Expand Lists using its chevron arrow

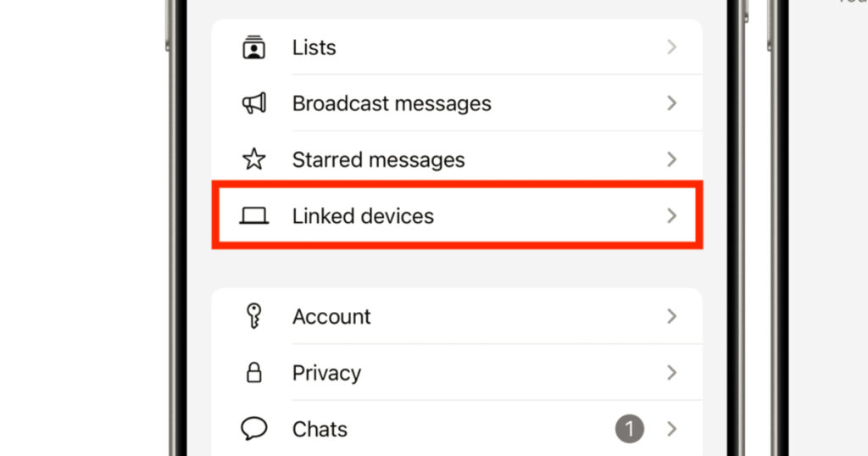671,47
